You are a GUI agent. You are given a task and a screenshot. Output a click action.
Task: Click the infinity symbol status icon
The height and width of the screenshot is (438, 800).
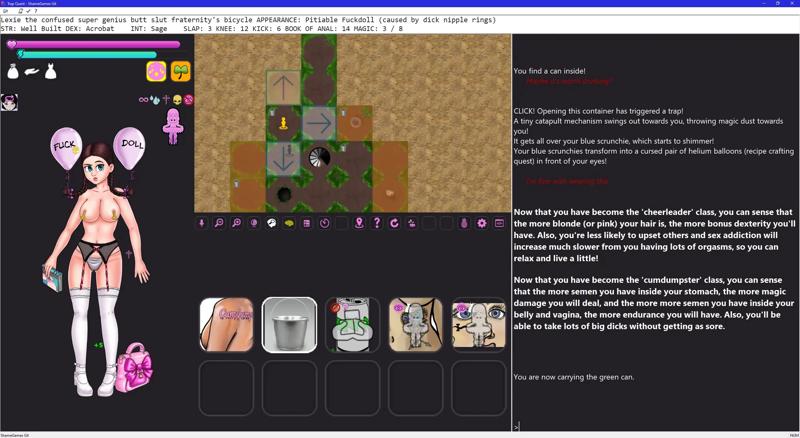pyautogui.click(x=143, y=100)
